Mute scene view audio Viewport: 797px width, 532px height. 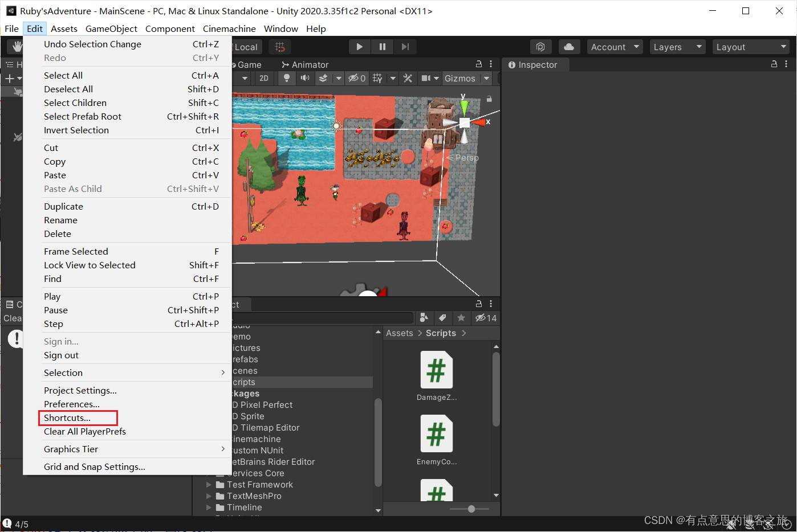coord(305,78)
